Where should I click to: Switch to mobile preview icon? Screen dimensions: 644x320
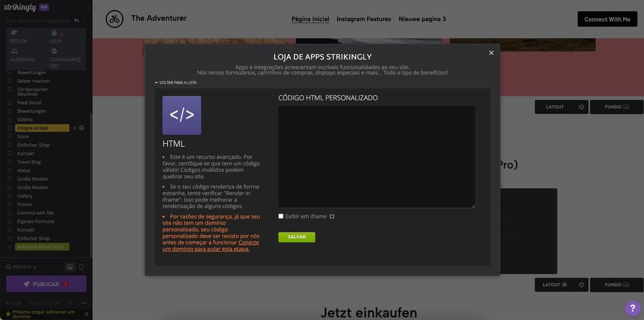point(81,267)
